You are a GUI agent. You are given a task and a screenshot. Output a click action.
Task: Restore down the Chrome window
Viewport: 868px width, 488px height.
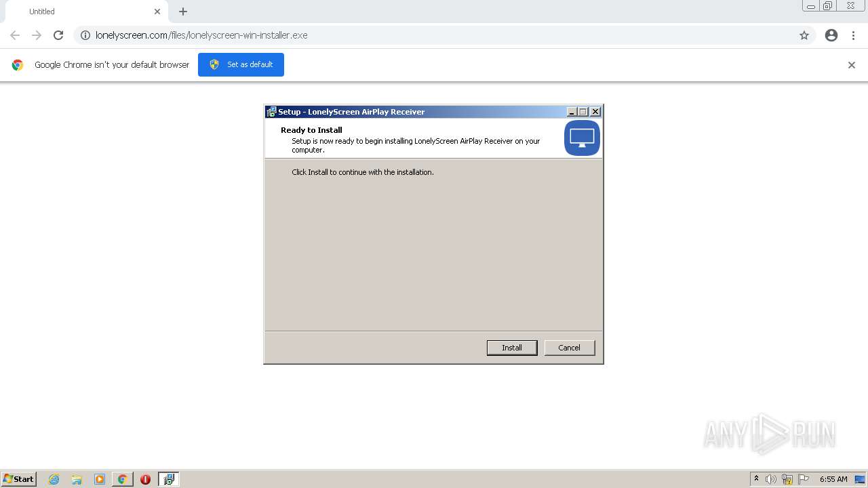(x=828, y=6)
